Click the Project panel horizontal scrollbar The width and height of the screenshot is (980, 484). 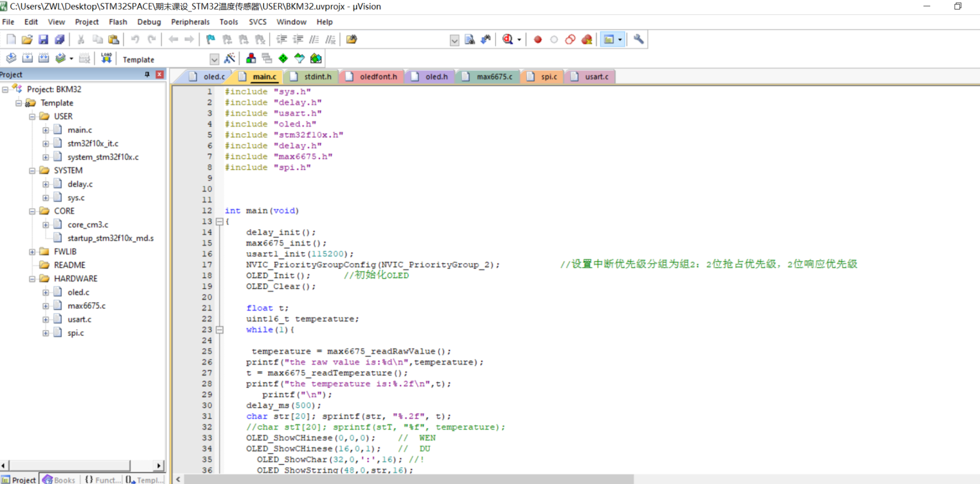[69, 465]
